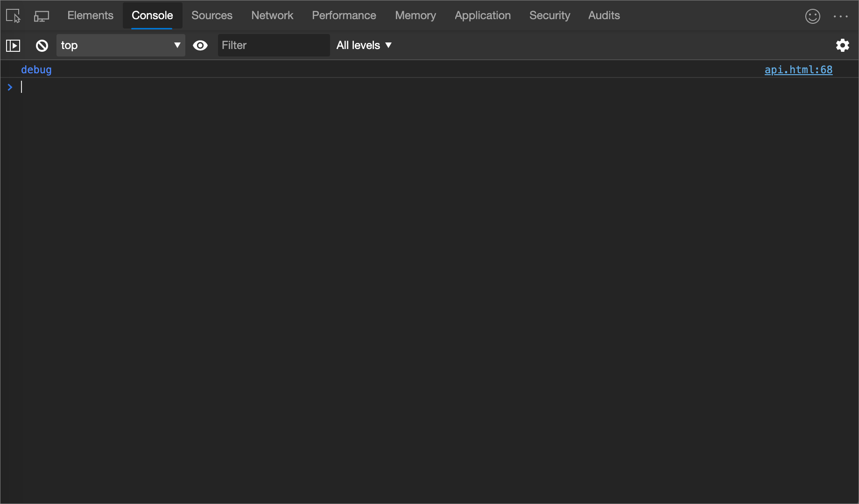Show the console sidebar
Viewport: 859px width, 504px height.
pyautogui.click(x=13, y=45)
